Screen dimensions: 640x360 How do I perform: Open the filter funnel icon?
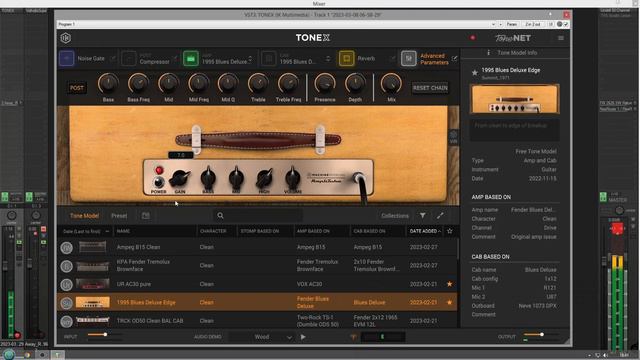[423, 216]
